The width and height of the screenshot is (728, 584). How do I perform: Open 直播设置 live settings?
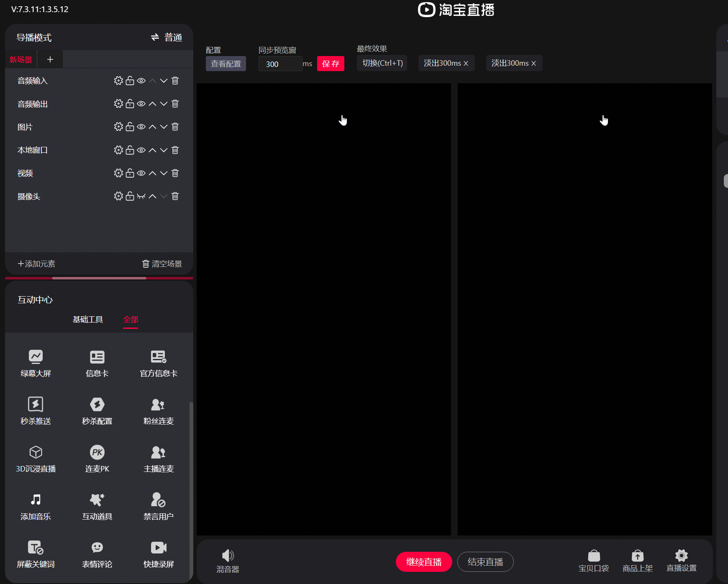coord(682,561)
